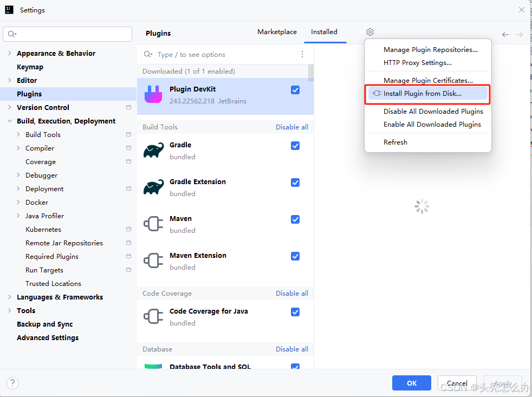Click the OK button
Image resolution: width=532 pixels, height=397 pixels.
tap(412, 383)
